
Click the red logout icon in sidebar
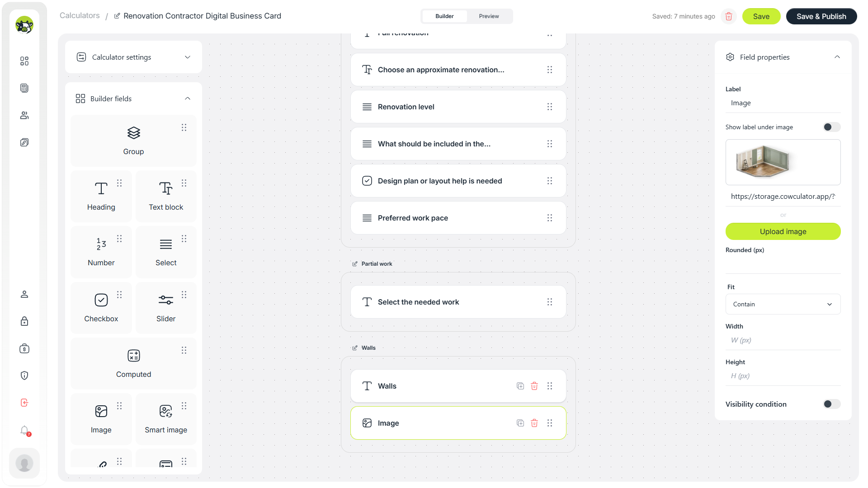[x=24, y=403]
